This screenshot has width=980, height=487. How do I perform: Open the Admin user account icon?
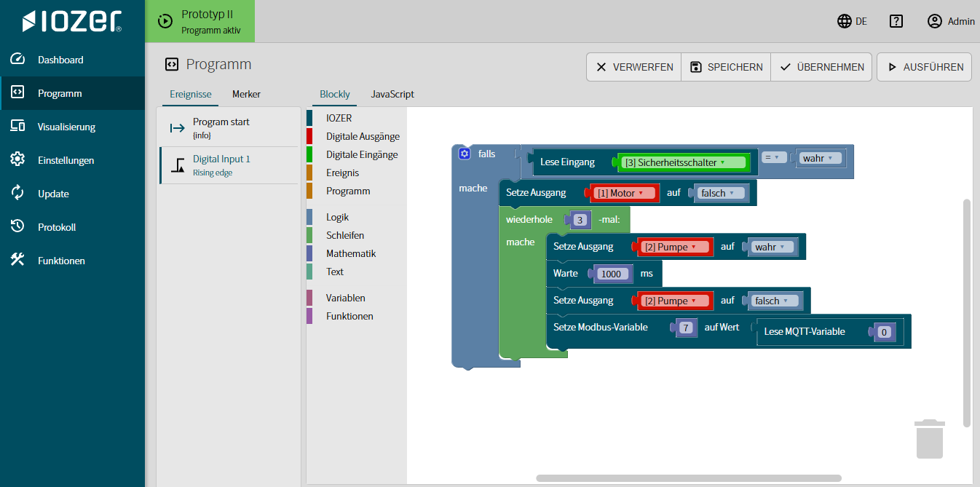click(935, 21)
